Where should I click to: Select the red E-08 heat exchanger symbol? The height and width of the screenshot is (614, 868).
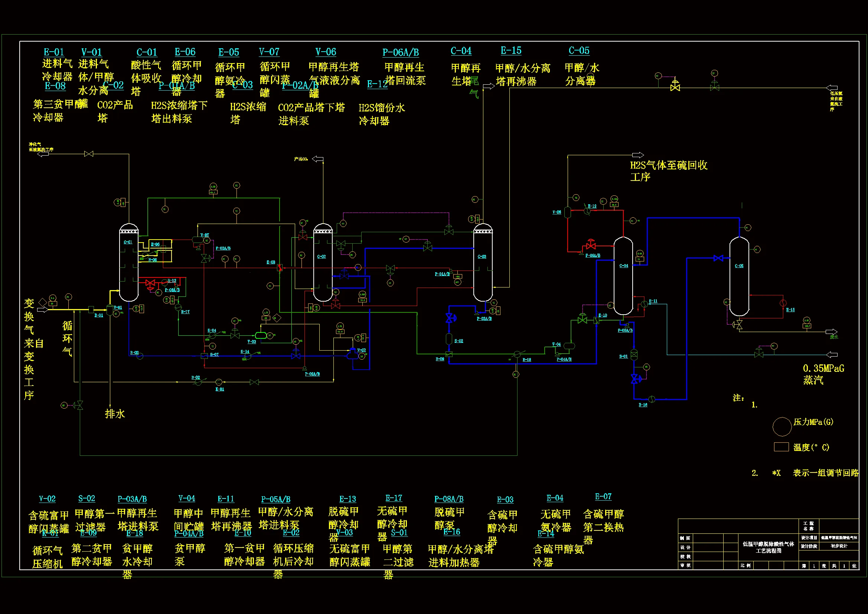pyautogui.click(x=280, y=267)
